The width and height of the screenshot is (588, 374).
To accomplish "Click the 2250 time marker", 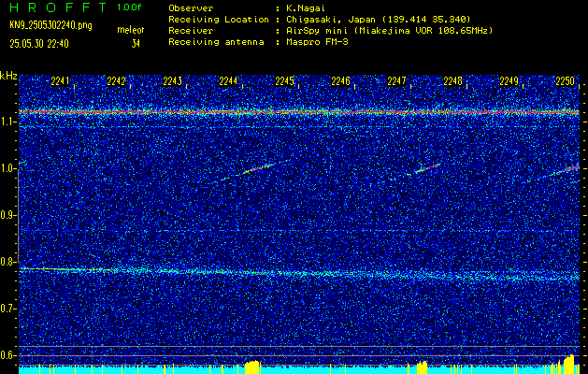I will (x=566, y=81).
